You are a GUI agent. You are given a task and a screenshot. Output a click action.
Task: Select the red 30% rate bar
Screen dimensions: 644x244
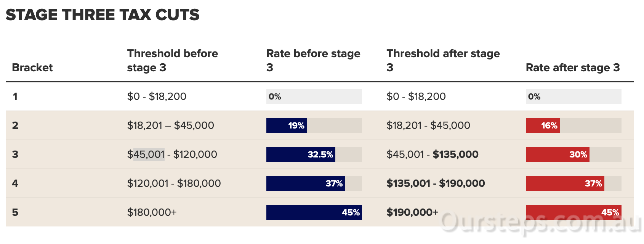tap(557, 154)
